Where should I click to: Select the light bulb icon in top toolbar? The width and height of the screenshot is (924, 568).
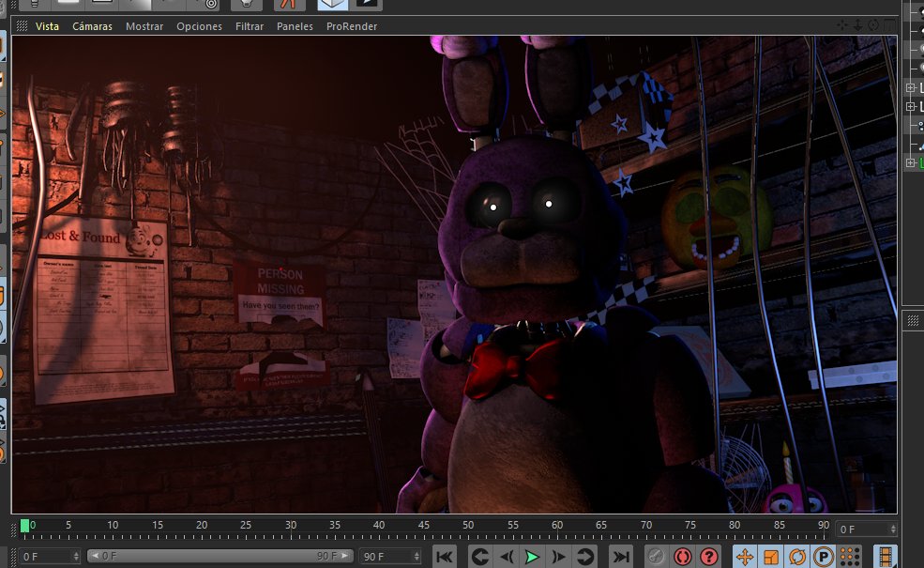click(247, 5)
